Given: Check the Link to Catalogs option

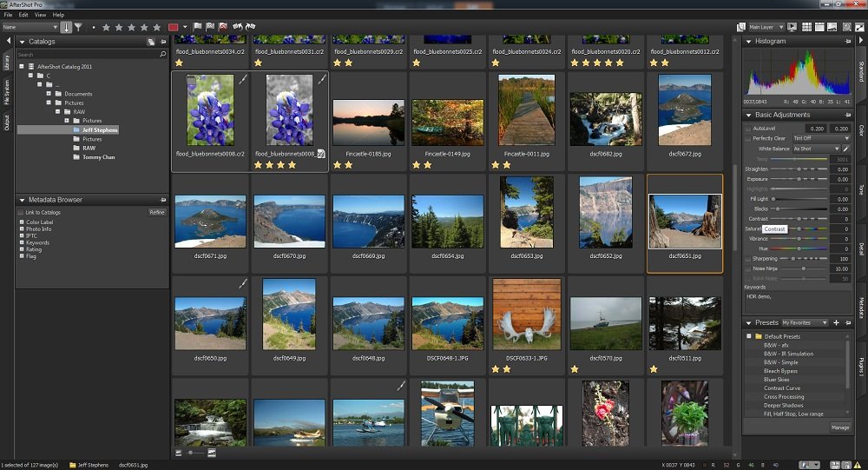Looking at the screenshot, I should [21, 212].
